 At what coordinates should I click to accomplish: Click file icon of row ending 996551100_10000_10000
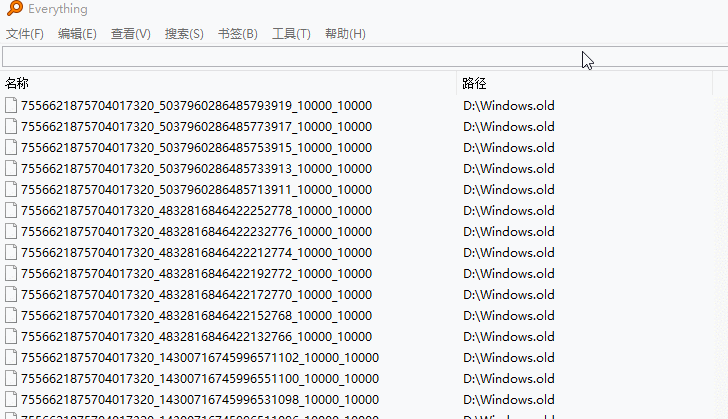[11, 378]
